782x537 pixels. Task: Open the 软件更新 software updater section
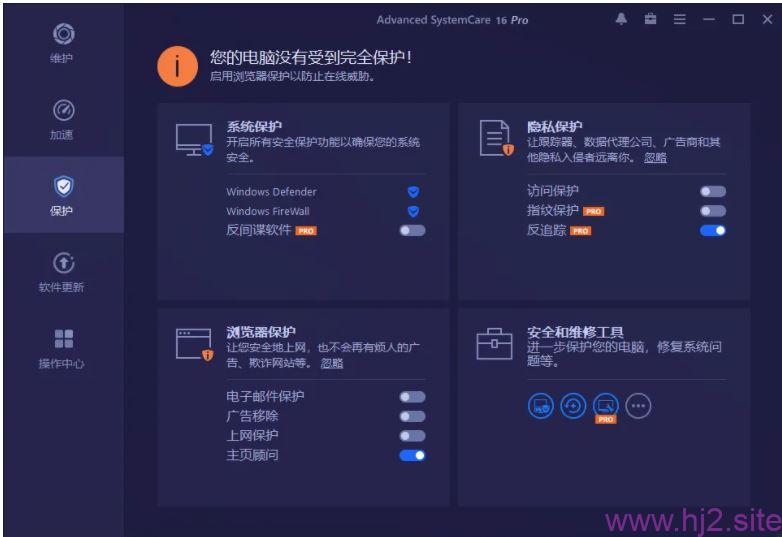click(x=63, y=272)
